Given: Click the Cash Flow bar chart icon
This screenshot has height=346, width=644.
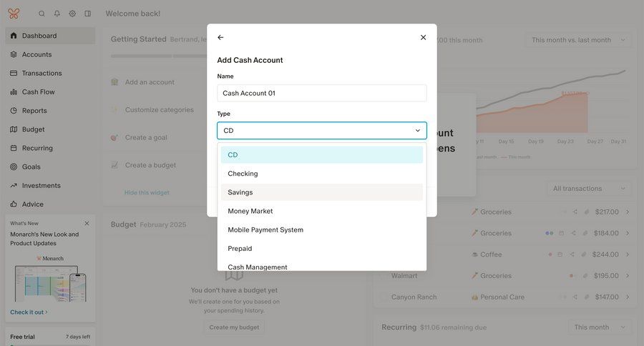Looking at the screenshot, I should 14,92.
